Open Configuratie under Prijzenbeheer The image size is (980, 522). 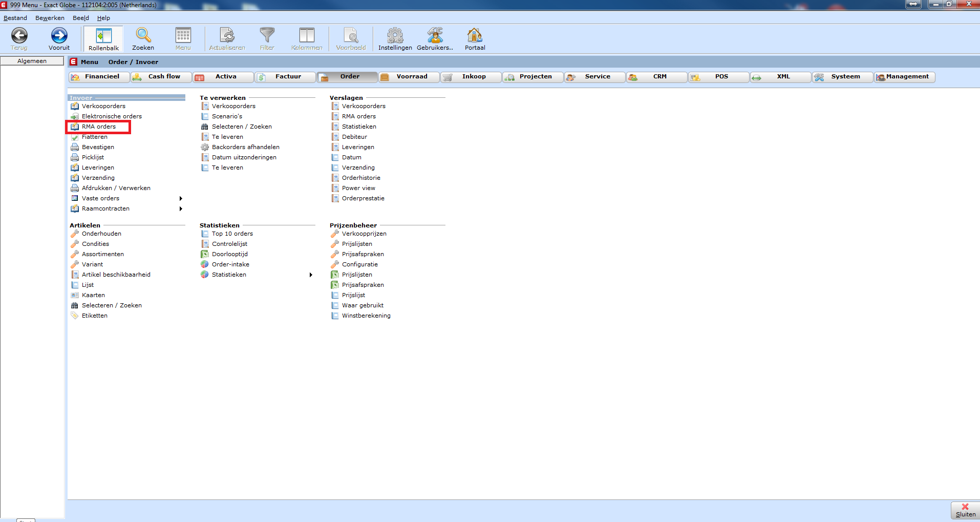click(x=360, y=264)
